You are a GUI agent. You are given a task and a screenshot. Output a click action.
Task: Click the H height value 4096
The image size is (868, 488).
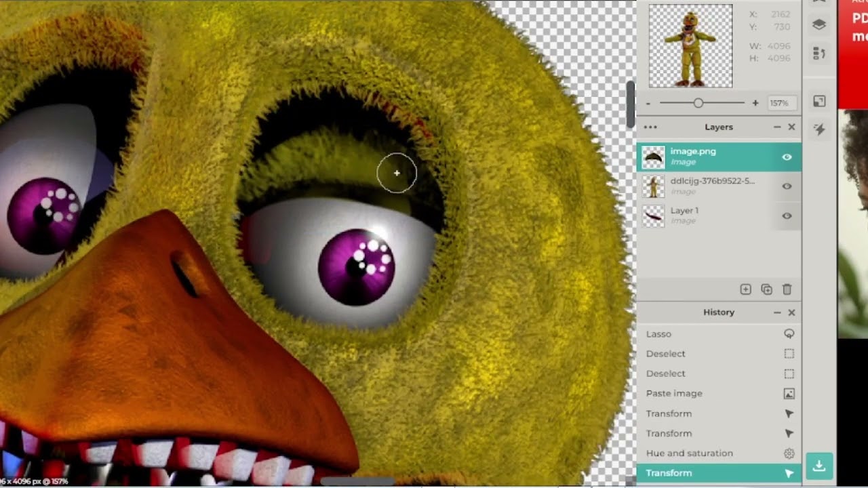coord(778,58)
